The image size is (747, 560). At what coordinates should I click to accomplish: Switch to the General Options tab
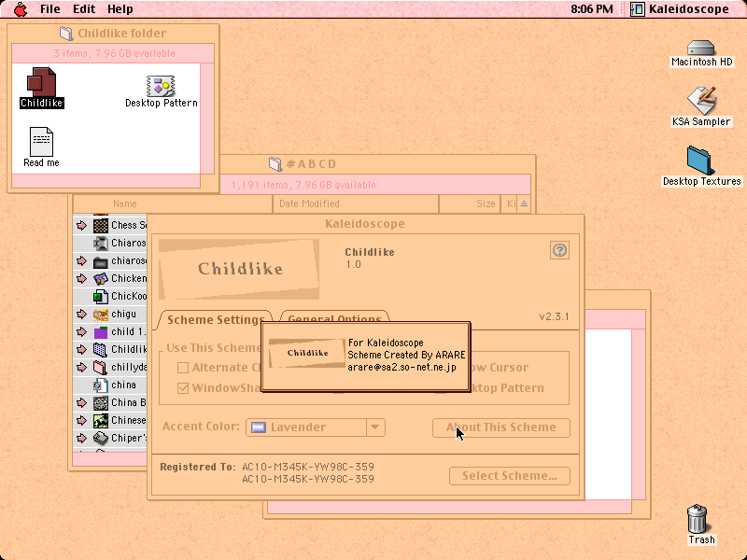coord(334,317)
